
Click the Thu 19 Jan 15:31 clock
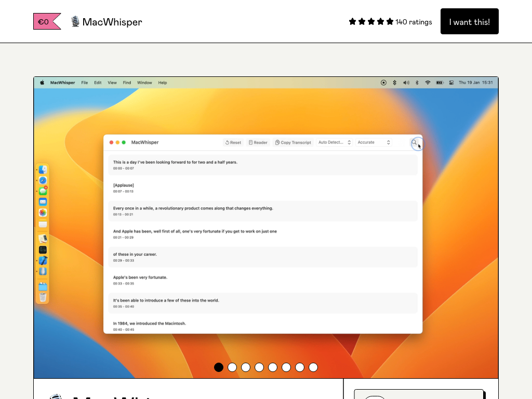click(x=476, y=83)
